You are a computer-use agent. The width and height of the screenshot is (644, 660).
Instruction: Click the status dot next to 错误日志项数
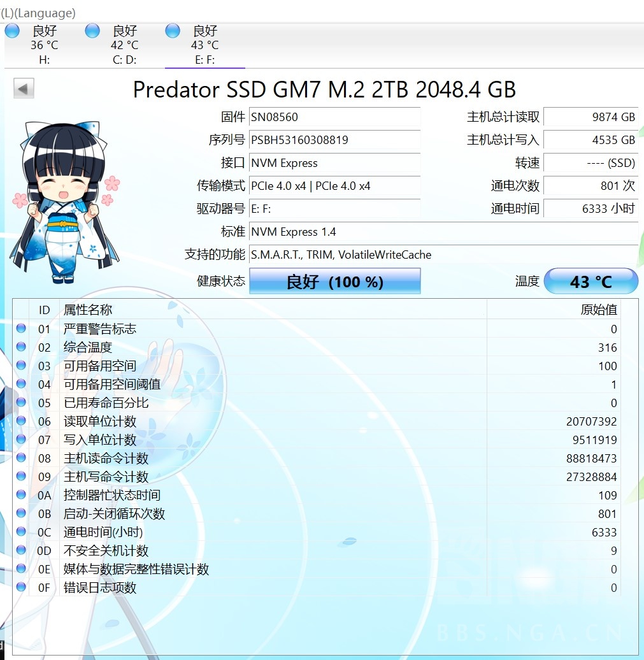pyautogui.click(x=21, y=587)
